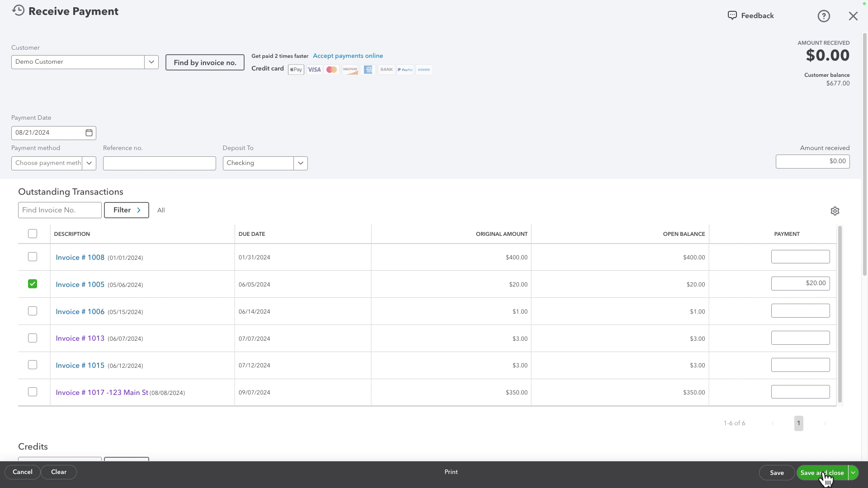Viewport: 868px width, 488px height.
Task: Open the help question mark icon
Action: [x=824, y=16]
